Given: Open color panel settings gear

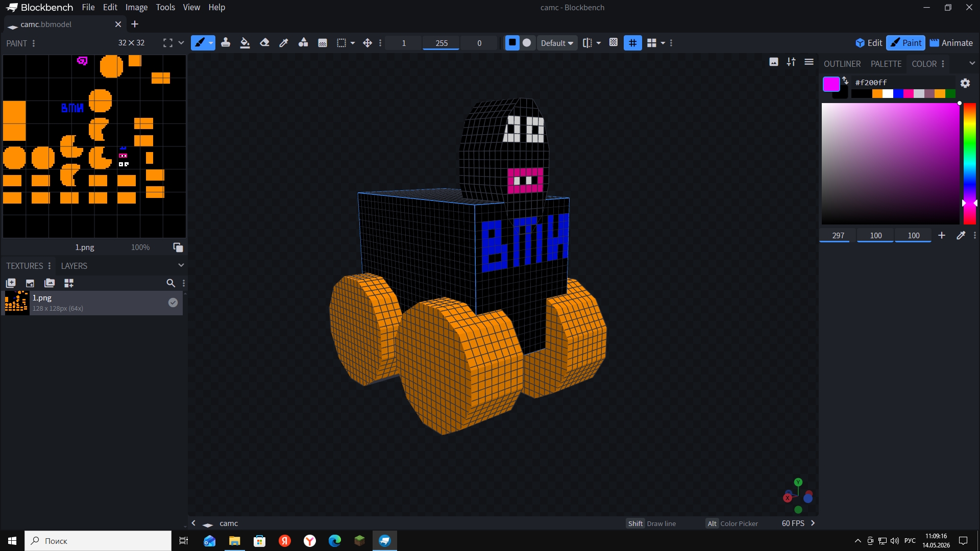Looking at the screenshot, I should point(965,83).
